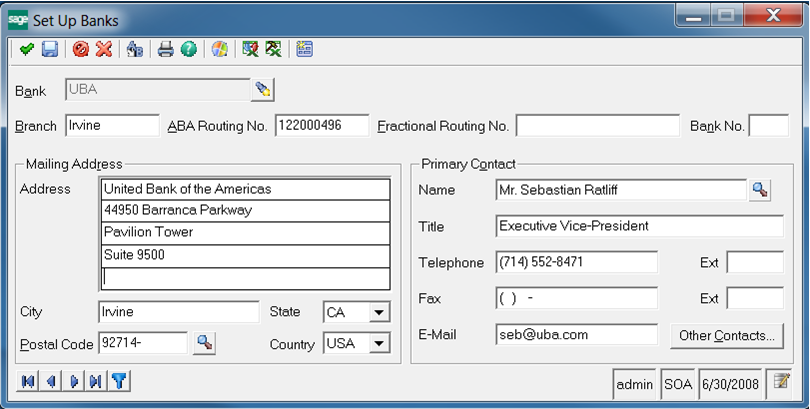Viewport: 810px width, 409px height.
Task: Click the red circle Cancel icon
Action: point(81,49)
